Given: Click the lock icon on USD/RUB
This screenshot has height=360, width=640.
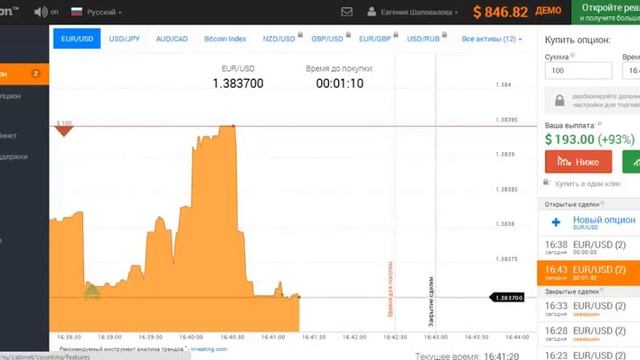Looking at the screenshot, I should click(444, 35).
